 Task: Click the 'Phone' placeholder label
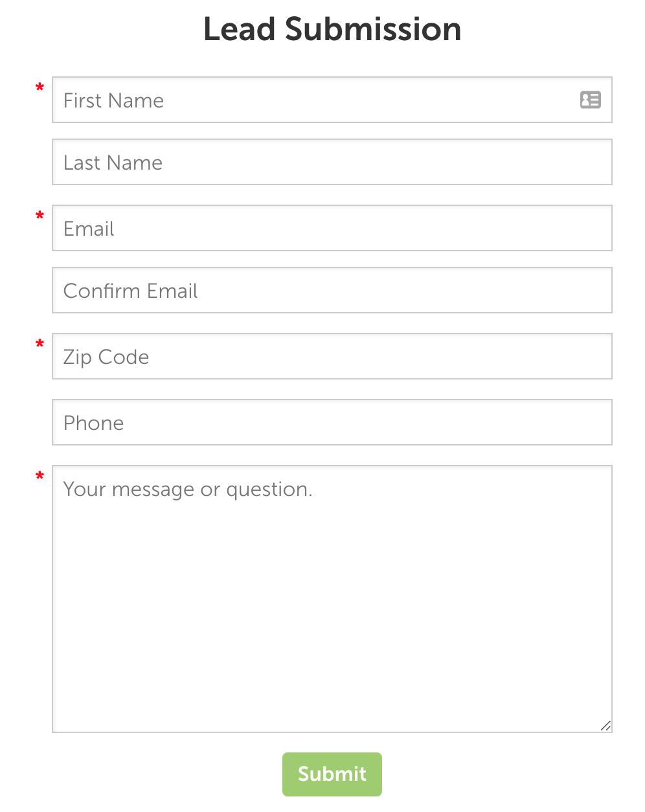click(x=93, y=423)
